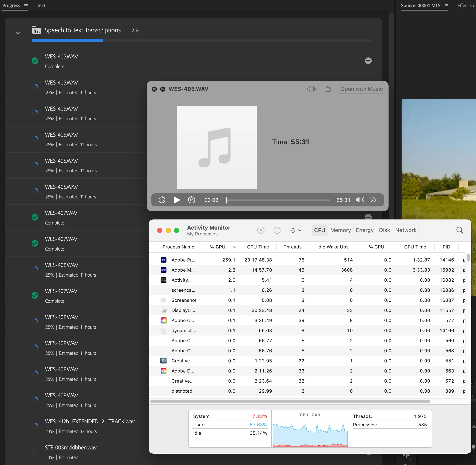Remove the completed WES-405.WAV transcription entry
This screenshot has width=476, height=465.
[x=368, y=61]
